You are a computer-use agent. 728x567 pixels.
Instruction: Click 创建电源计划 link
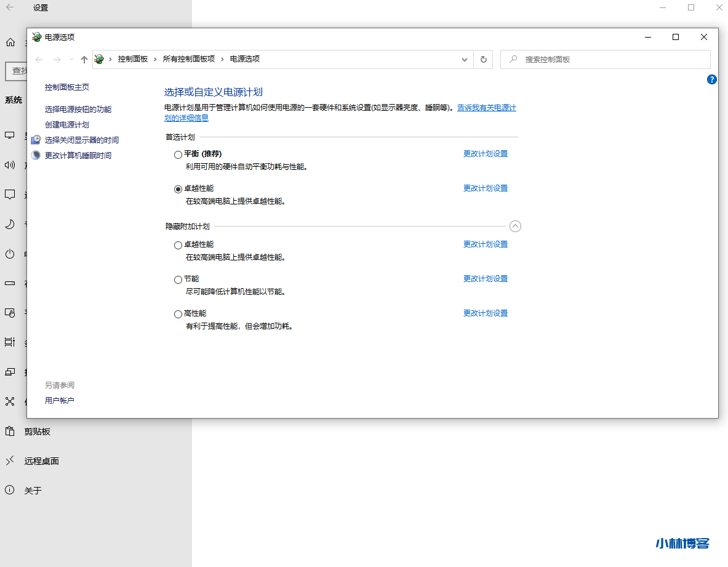pos(66,124)
